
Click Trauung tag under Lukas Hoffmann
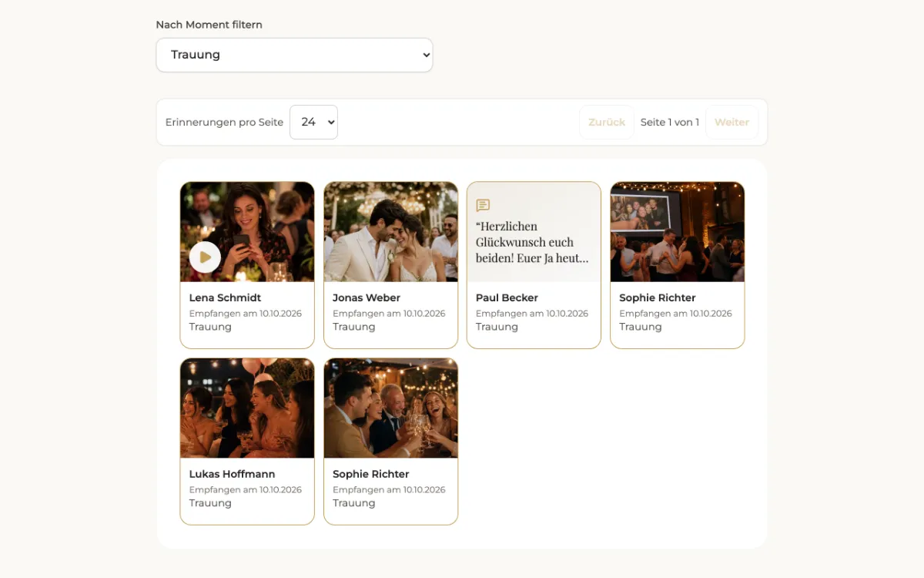[210, 503]
